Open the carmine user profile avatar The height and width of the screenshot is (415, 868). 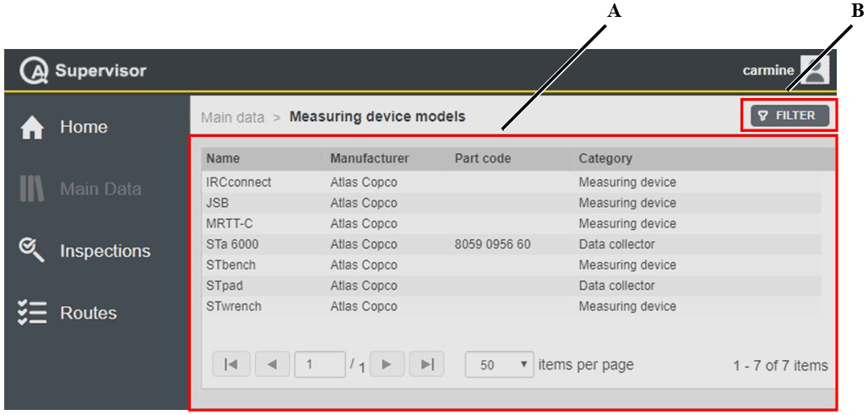point(816,68)
